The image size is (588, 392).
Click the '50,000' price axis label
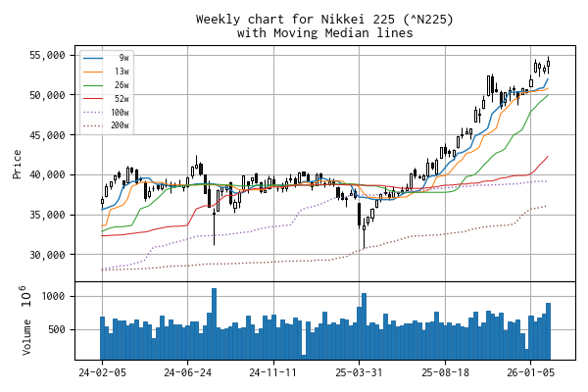(47, 95)
